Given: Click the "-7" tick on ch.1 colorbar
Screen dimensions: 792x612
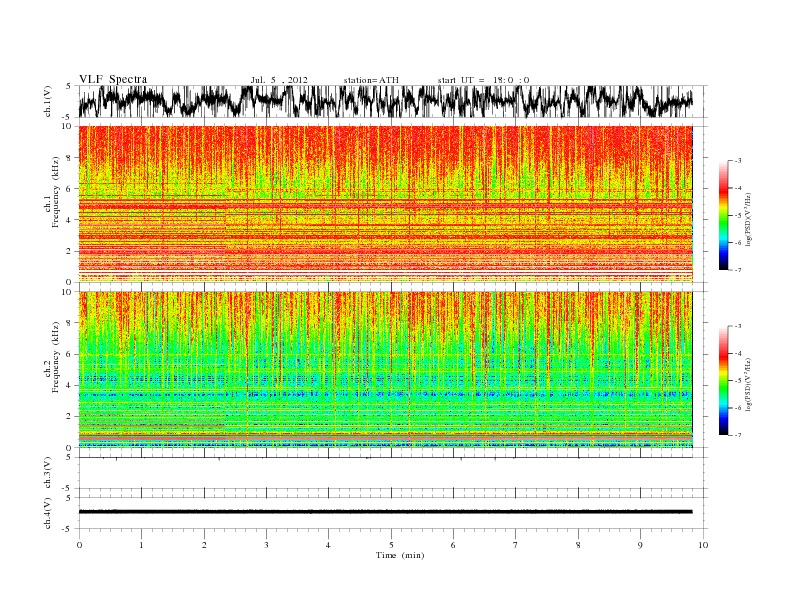Looking at the screenshot, I should [738, 270].
